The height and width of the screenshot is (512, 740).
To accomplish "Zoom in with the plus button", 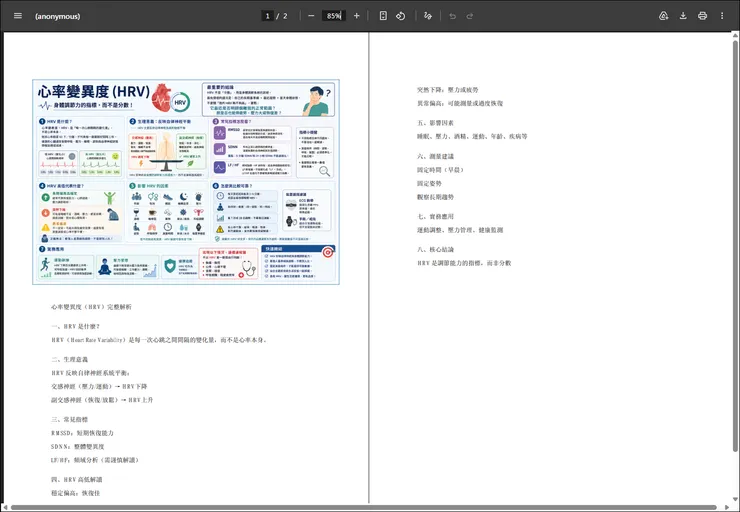I will (x=356, y=16).
